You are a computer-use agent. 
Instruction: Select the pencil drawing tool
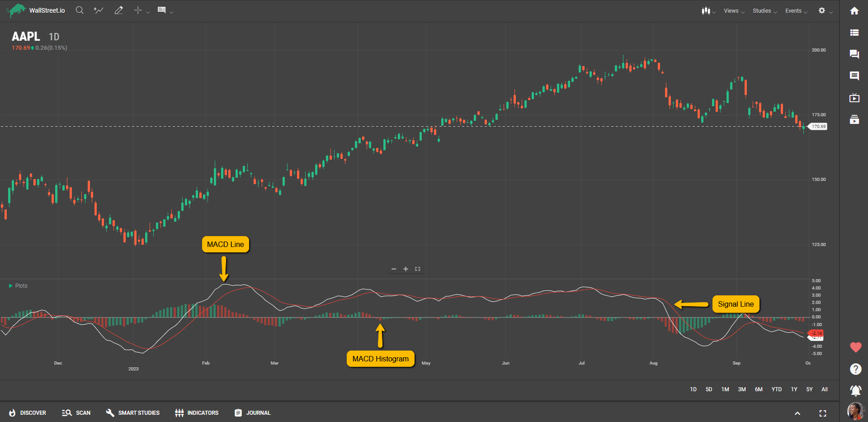(119, 10)
